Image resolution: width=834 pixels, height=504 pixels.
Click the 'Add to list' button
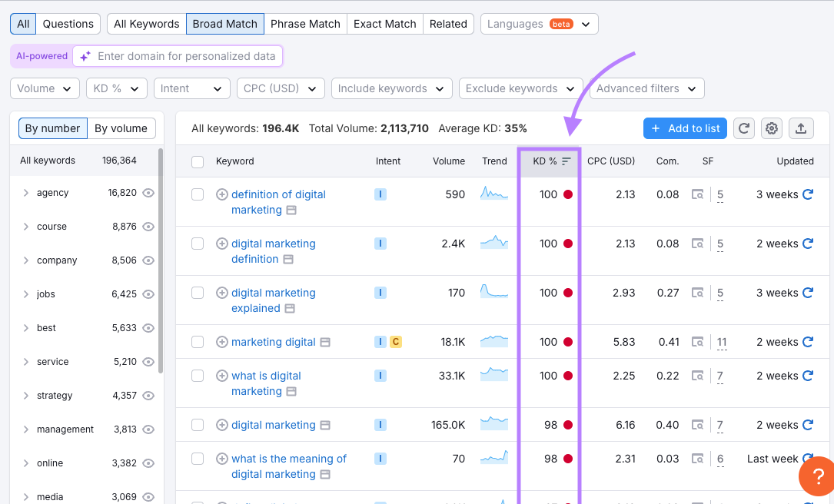click(685, 128)
